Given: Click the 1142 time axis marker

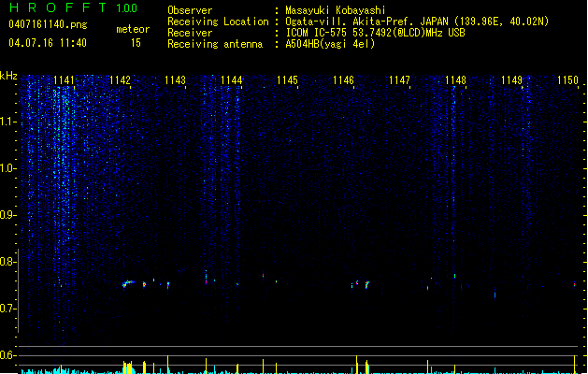Looking at the screenshot, I should pos(120,80).
